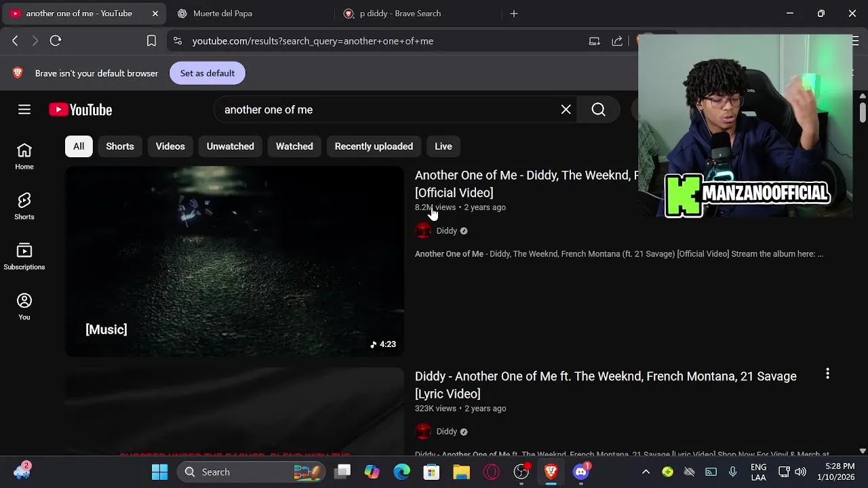Viewport: 868px width, 488px height.
Task: Open a new browser tab
Action: tap(513, 14)
